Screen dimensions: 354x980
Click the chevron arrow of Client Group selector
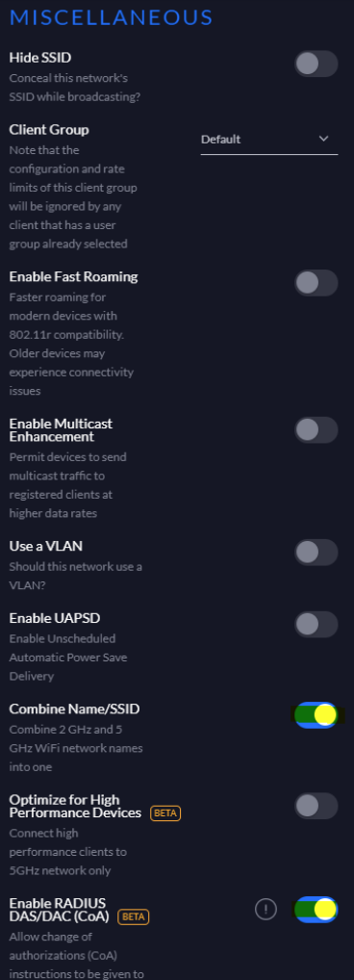click(323, 139)
